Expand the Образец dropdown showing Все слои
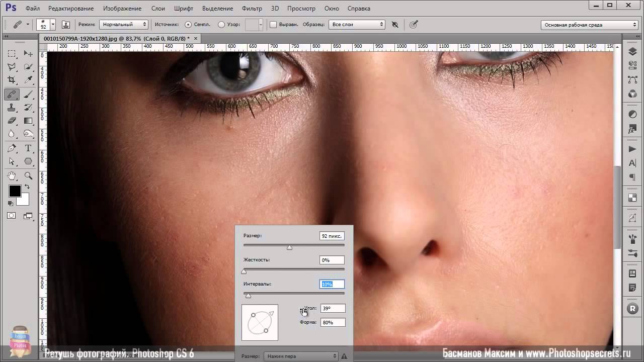Screen dimensions: 644x362 click(357, 25)
